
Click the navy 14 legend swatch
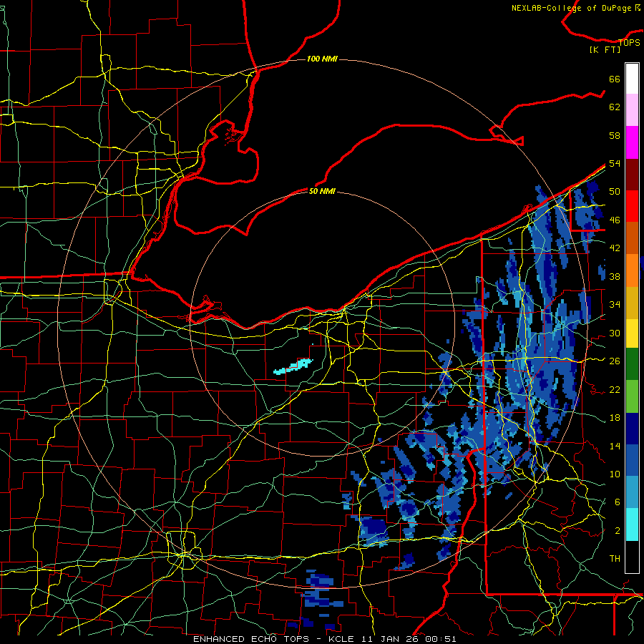(x=632, y=429)
